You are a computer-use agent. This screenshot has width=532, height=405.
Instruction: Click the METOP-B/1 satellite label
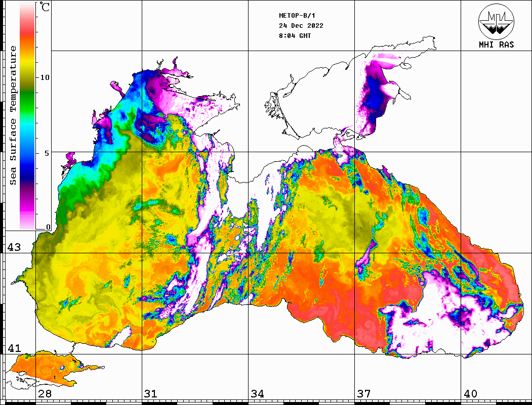pyautogui.click(x=297, y=16)
